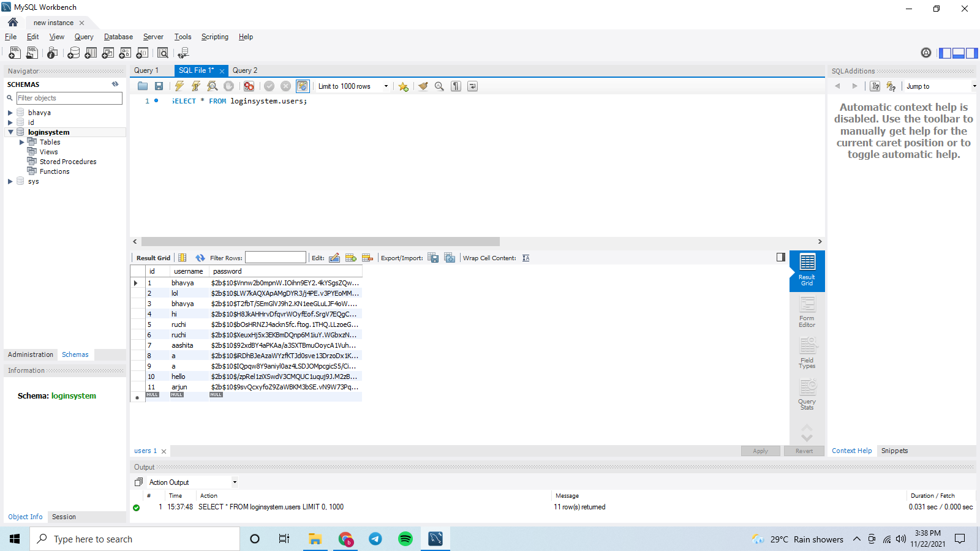Switch to the Query 2 tab
The width and height of the screenshot is (980, 551).
coord(245,70)
